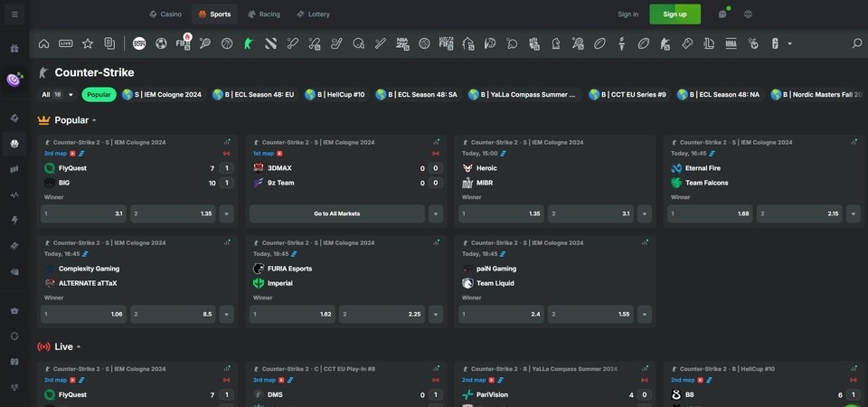Switch to the Racing tab

263,14
